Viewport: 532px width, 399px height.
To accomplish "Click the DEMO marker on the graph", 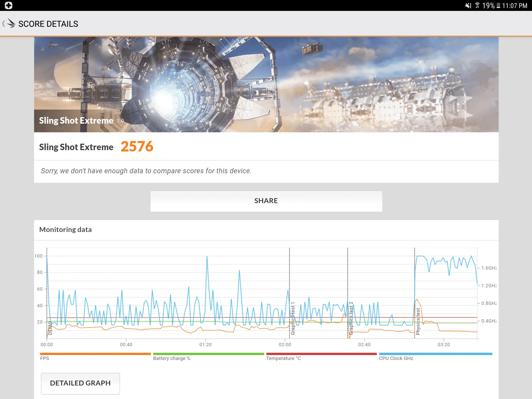I will (x=50, y=328).
